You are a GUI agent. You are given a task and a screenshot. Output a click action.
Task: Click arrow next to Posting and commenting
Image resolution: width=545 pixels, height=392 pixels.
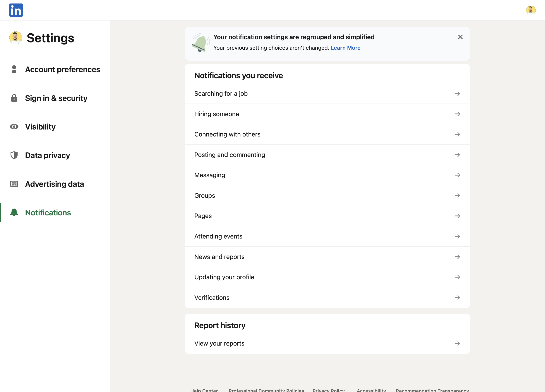point(457,155)
